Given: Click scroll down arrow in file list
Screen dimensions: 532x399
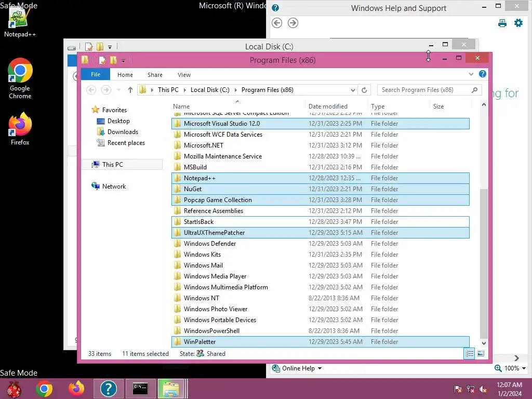Looking at the screenshot, I should click(484, 343).
